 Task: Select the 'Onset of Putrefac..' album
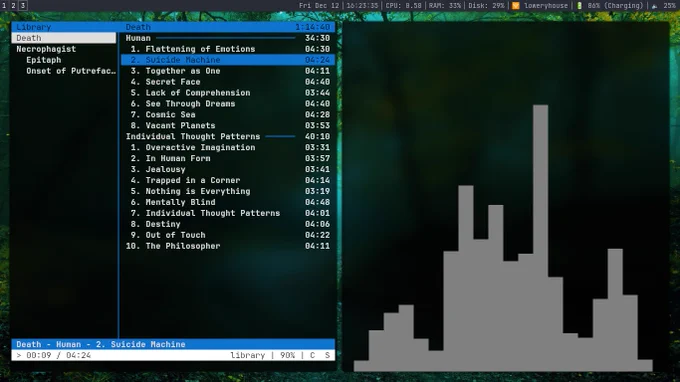pyautogui.click(x=71, y=71)
